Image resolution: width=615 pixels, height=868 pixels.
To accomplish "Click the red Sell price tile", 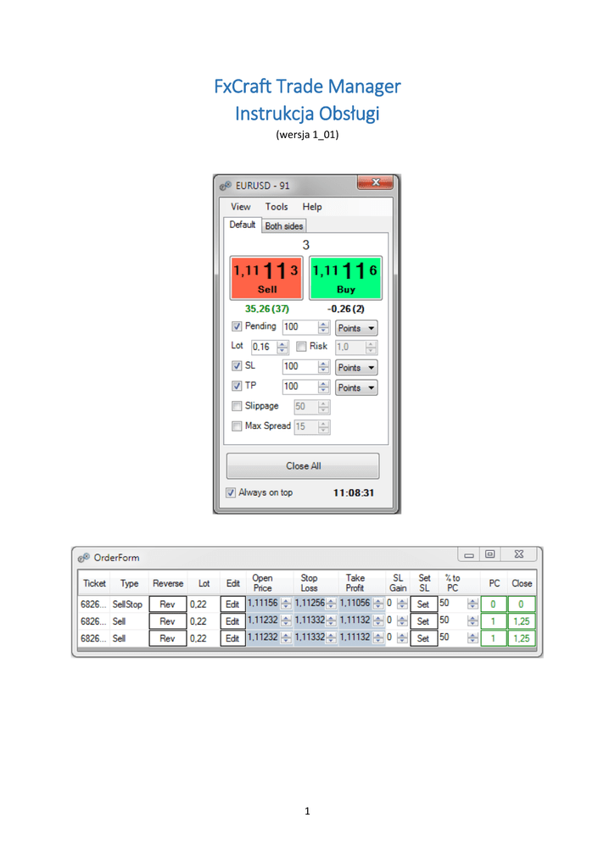I will (x=267, y=276).
